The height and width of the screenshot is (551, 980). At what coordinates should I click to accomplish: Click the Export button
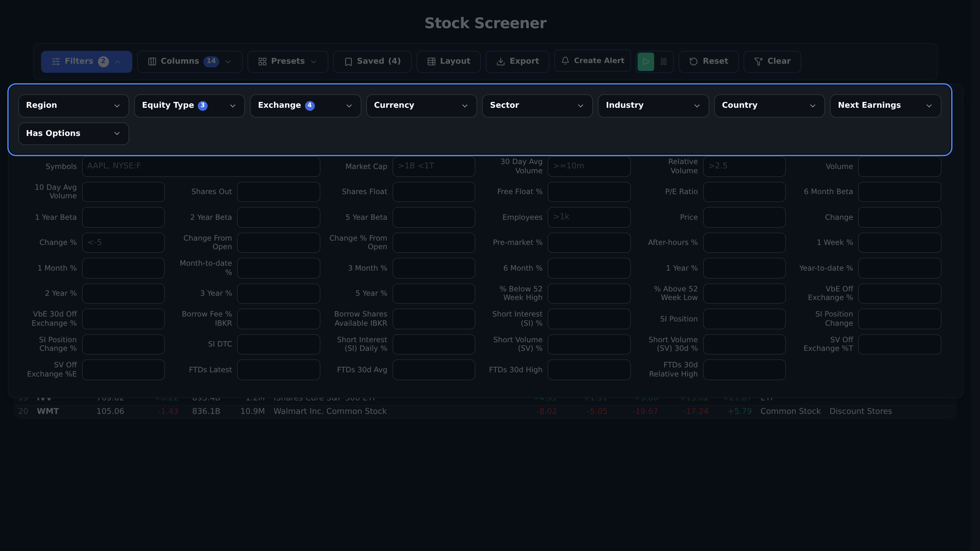[517, 62]
